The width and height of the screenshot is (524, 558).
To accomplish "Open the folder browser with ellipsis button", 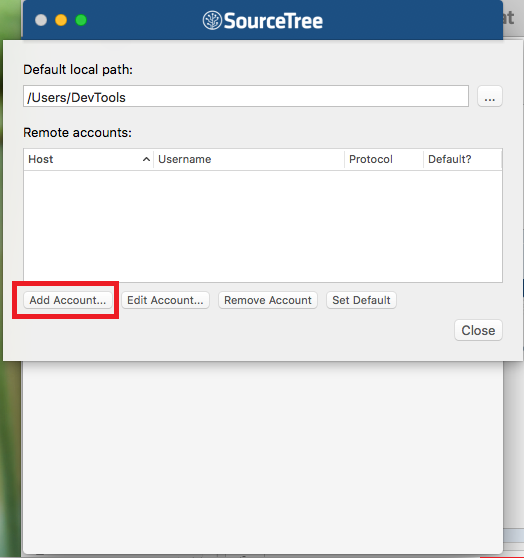I will point(489,96).
